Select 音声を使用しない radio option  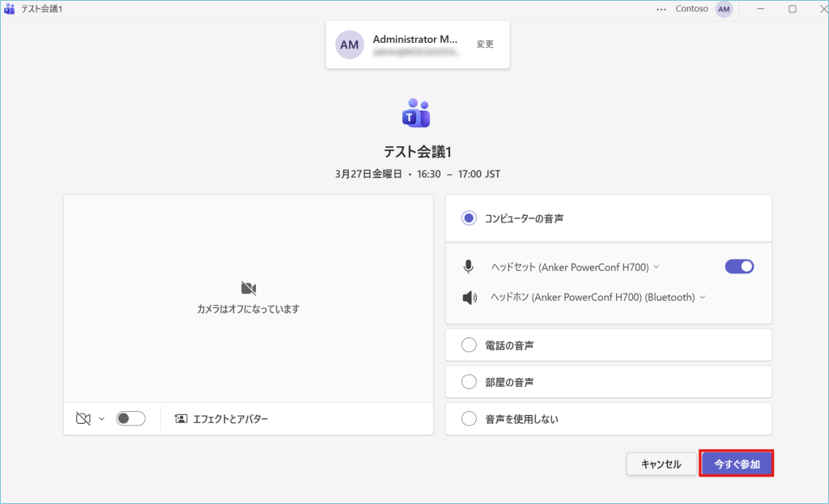pyautogui.click(x=469, y=419)
